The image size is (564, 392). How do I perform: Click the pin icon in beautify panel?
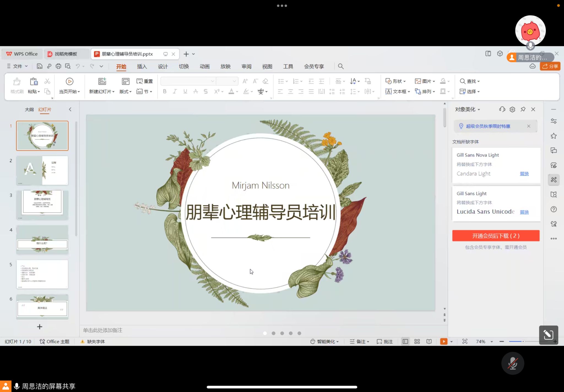523,109
